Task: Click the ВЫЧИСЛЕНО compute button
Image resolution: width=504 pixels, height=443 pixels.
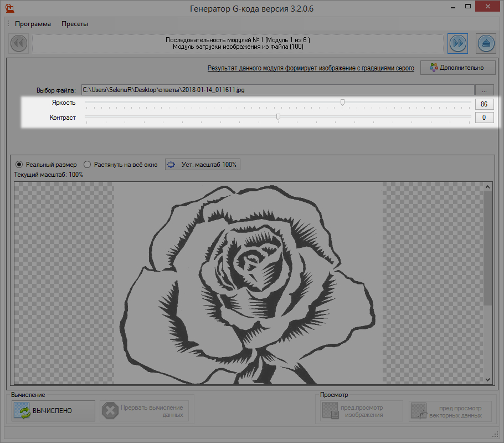Action: [x=53, y=411]
